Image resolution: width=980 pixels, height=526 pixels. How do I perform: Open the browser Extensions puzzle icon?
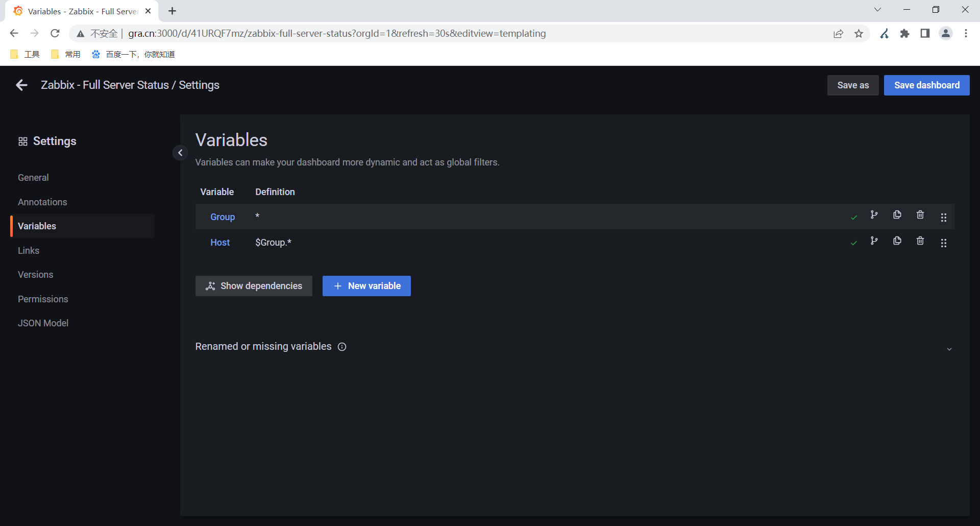tap(904, 34)
